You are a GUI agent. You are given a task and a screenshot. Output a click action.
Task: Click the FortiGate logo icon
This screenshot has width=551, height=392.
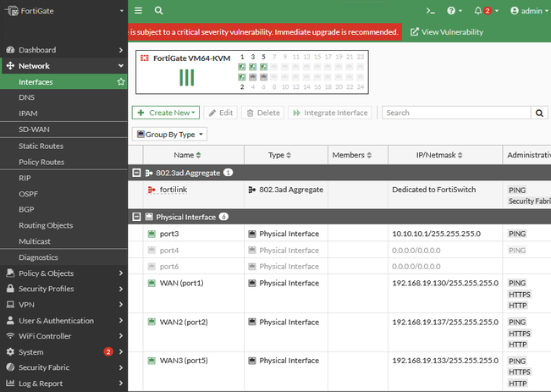point(11,11)
